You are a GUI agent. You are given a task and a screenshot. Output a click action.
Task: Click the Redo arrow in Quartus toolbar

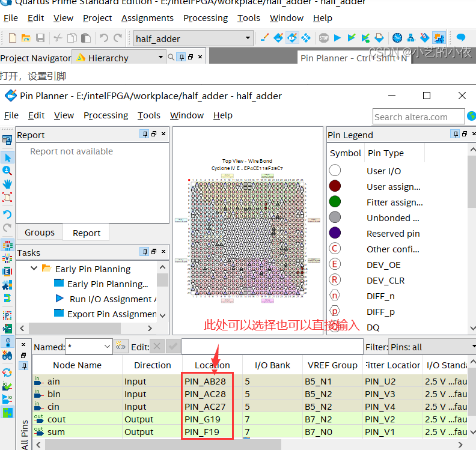coord(118,38)
